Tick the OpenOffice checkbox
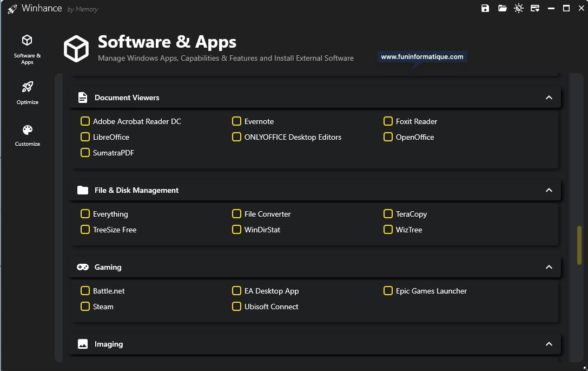Image resolution: width=588 pixels, height=371 pixels. pyautogui.click(x=388, y=136)
